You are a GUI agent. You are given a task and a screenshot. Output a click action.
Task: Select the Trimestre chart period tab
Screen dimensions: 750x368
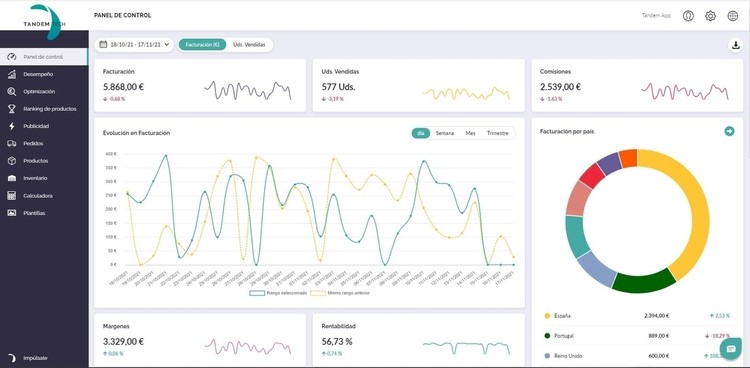[497, 134]
